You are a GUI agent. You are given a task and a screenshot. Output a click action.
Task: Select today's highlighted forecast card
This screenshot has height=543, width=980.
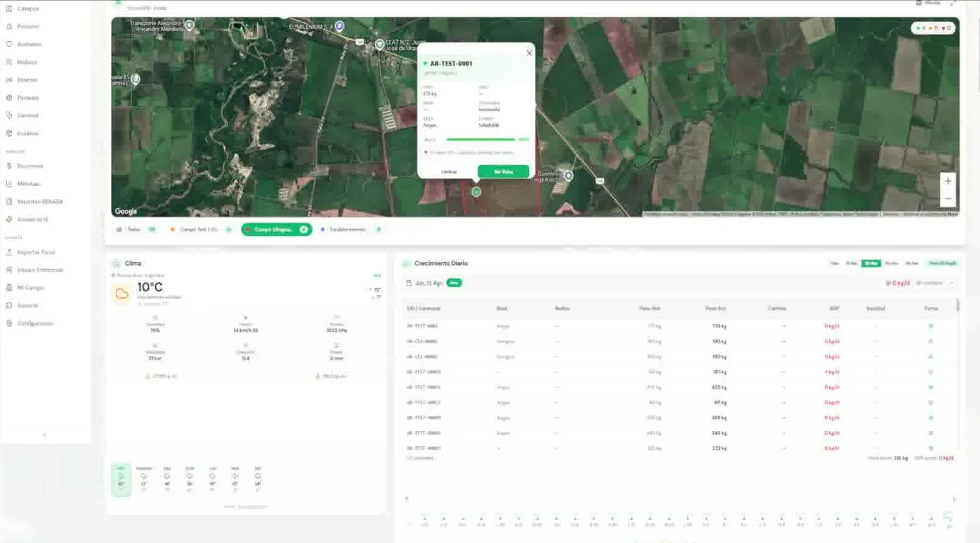click(121, 480)
